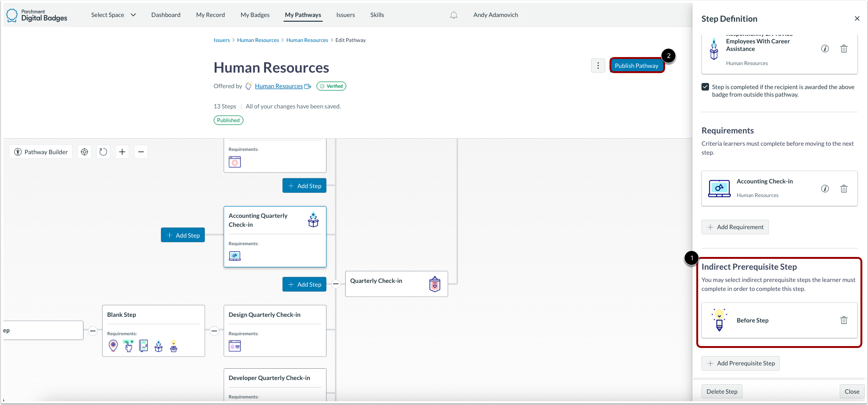The height and width of the screenshot is (405, 868).
Task: Click the lightbulb plant requirement in Blank Step
Action: pos(174,346)
